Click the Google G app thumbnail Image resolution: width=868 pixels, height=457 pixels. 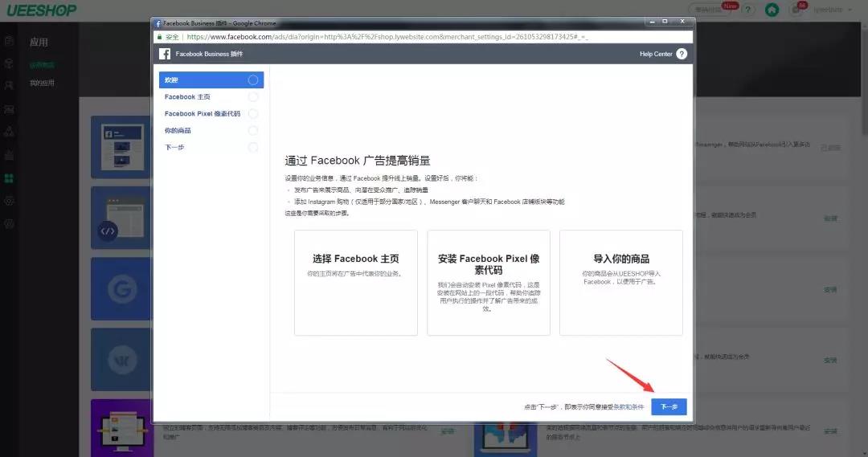(121, 288)
